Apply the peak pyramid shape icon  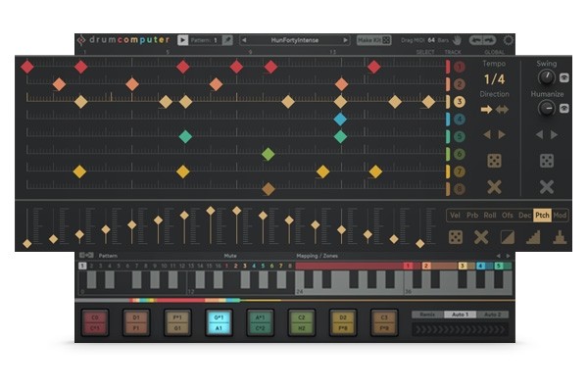560,237
